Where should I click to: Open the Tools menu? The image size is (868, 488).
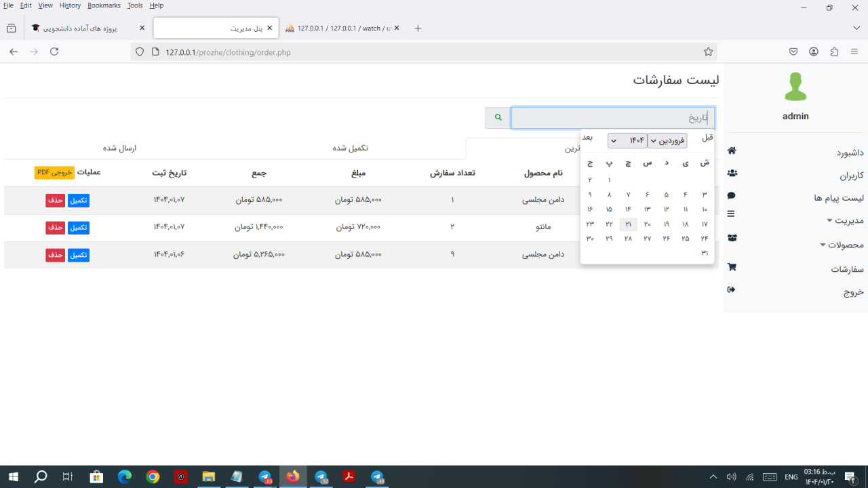(x=135, y=5)
